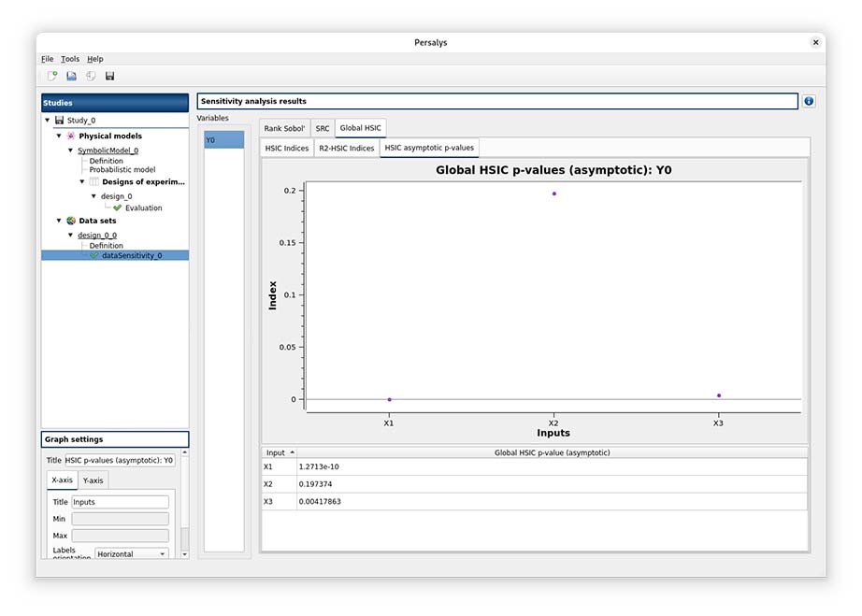Select Y0 in the Variables list

point(223,140)
